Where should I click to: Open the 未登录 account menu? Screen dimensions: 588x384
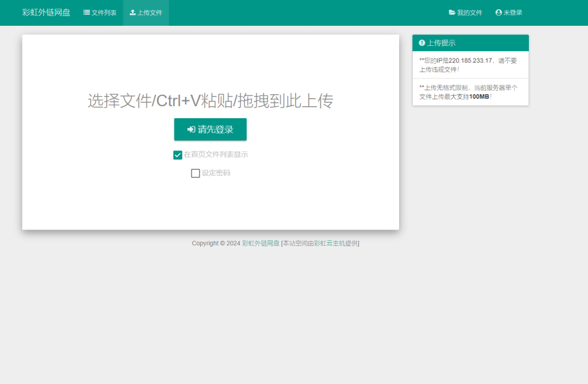pyautogui.click(x=509, y=13)
